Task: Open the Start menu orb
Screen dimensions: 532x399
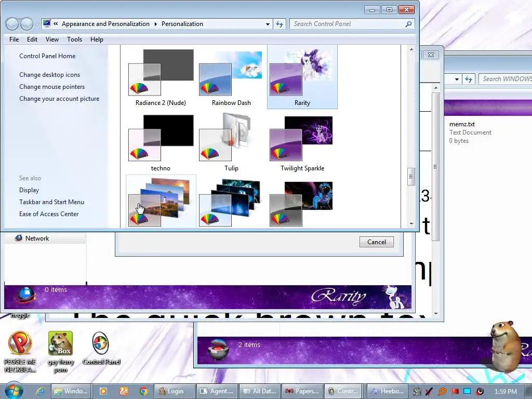Action: [x=14, y=391]
